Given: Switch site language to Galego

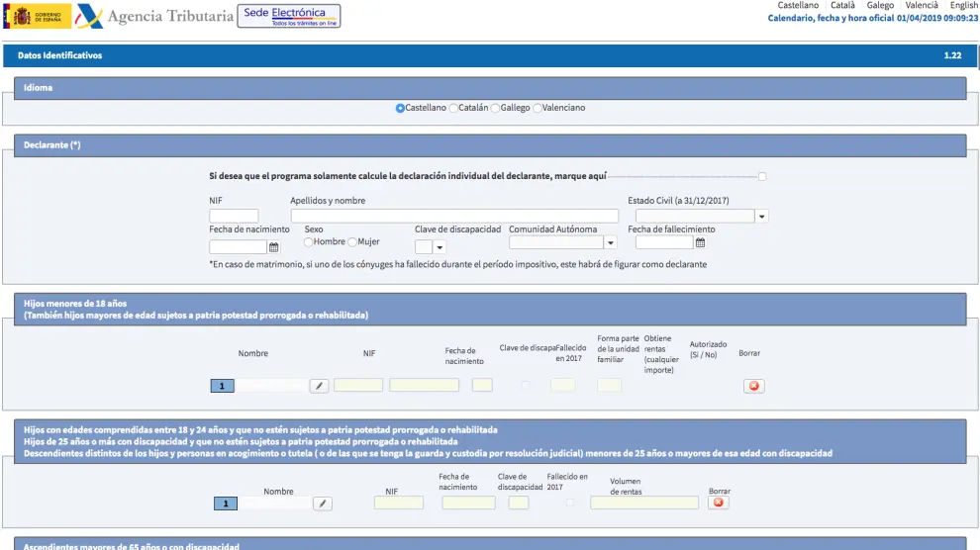Looking at the screenshot, I should 880,6.
